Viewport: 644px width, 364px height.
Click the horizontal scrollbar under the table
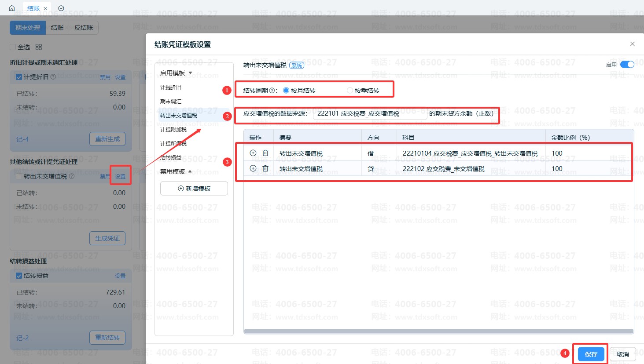439,331
